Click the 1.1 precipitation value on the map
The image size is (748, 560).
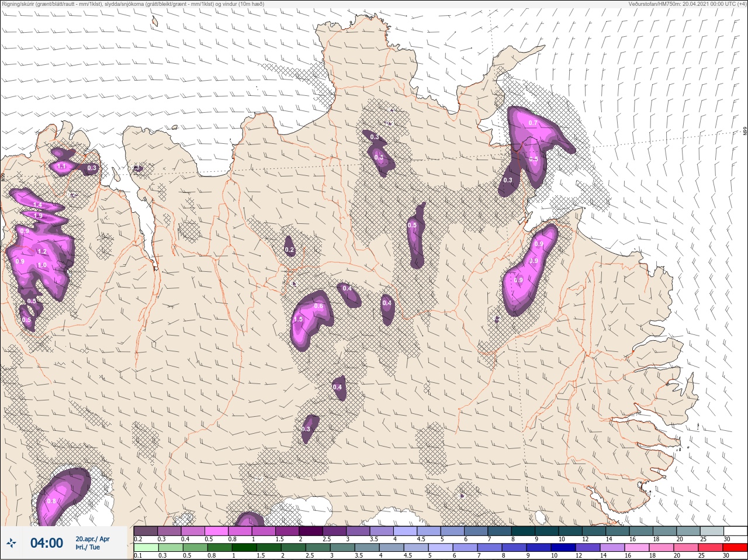click(61, 167)
